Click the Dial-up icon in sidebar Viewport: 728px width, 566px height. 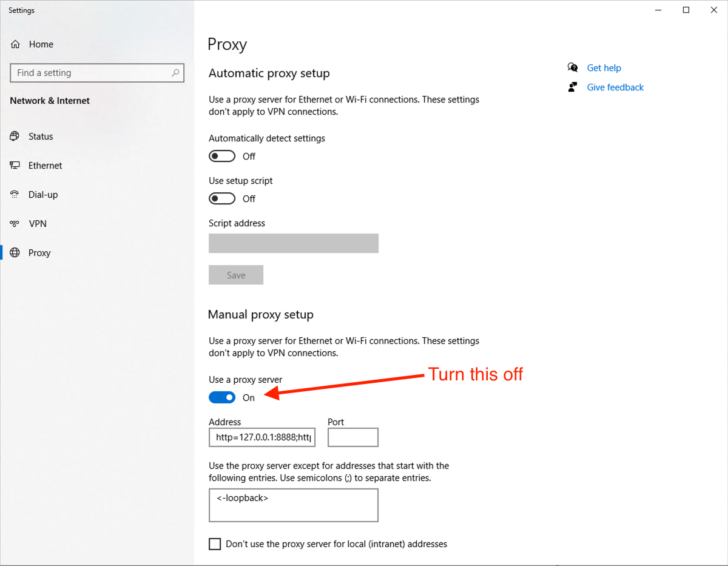[x=15, y=195]
